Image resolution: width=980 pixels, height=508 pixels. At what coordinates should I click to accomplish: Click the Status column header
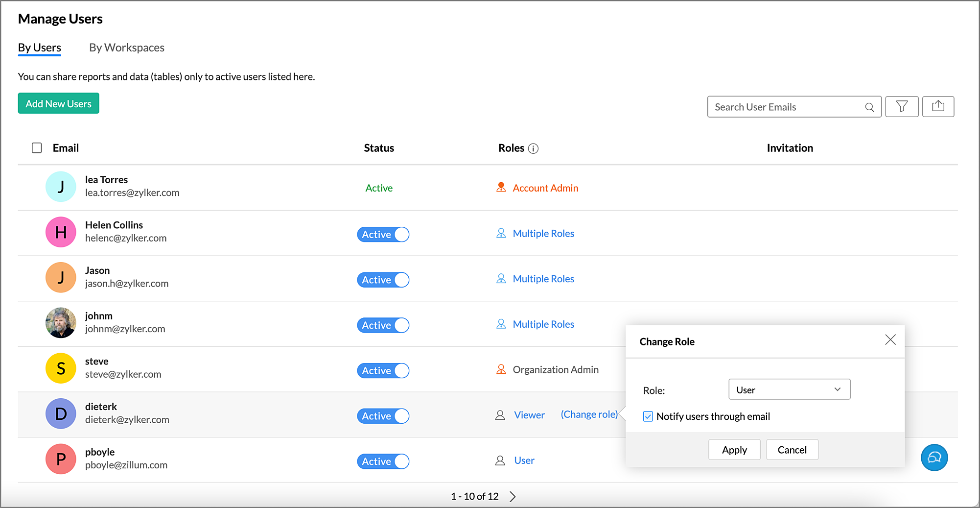tap(379, 148)
